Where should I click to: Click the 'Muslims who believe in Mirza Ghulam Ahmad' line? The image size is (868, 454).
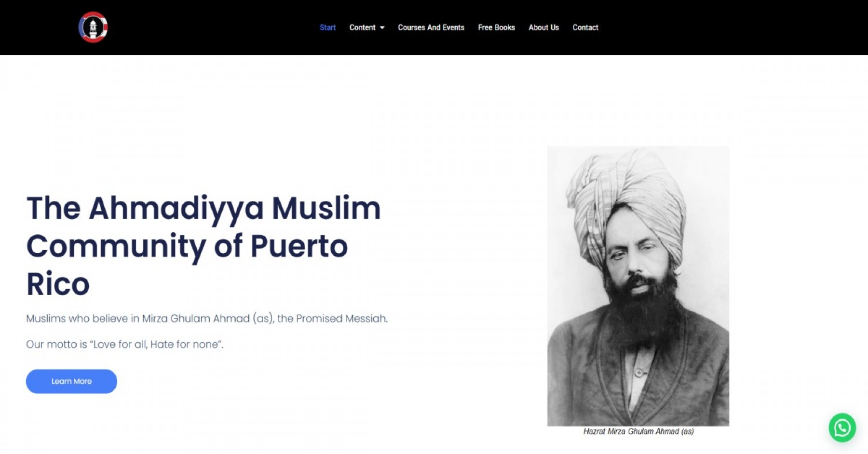(207, 319)
